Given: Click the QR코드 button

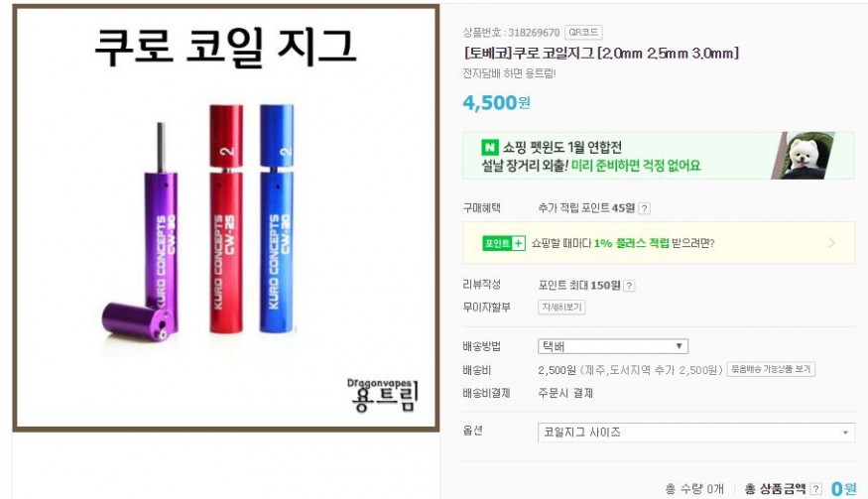Looking at the screenshot, I should click(583, 32).
